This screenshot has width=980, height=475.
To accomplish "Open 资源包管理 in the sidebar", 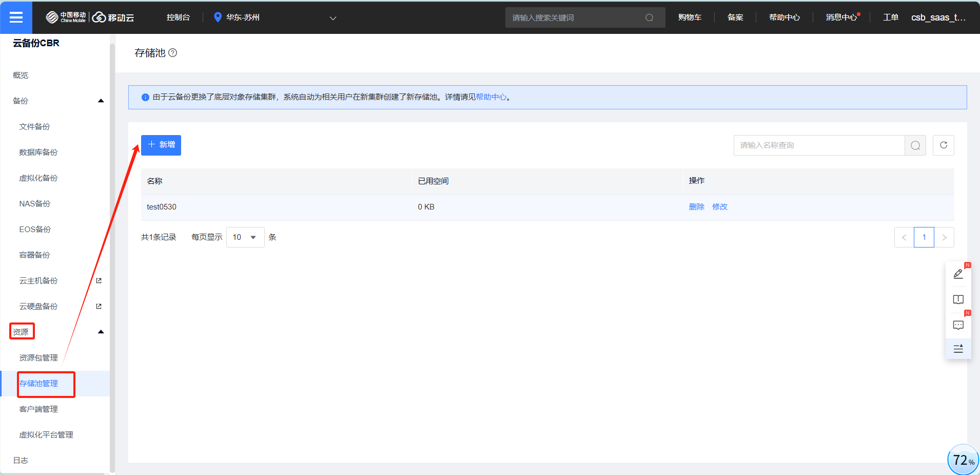I will (38, 357).
